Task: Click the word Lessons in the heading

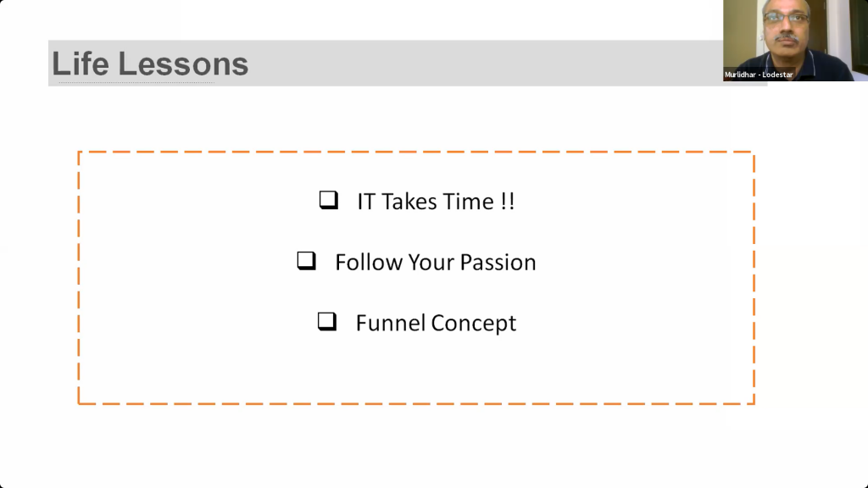Action: [x=183, y=64]
